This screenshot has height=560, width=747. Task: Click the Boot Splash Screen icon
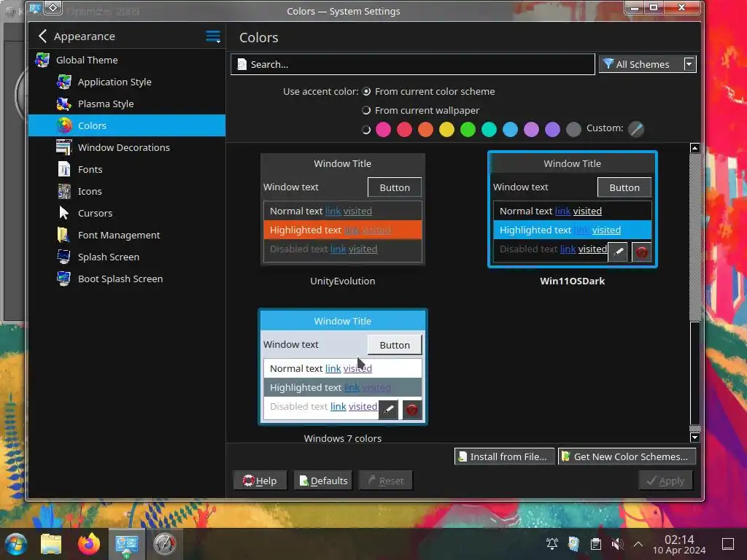pos(64,279)
